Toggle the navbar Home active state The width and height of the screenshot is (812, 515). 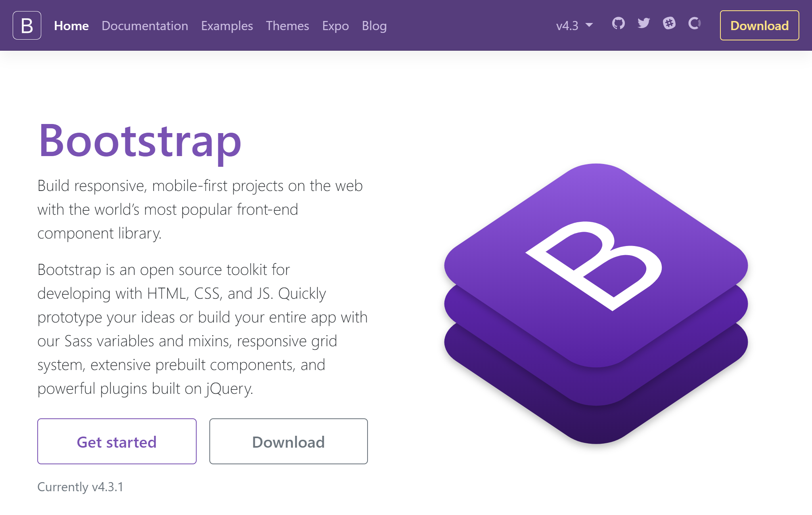pos(72,25)
